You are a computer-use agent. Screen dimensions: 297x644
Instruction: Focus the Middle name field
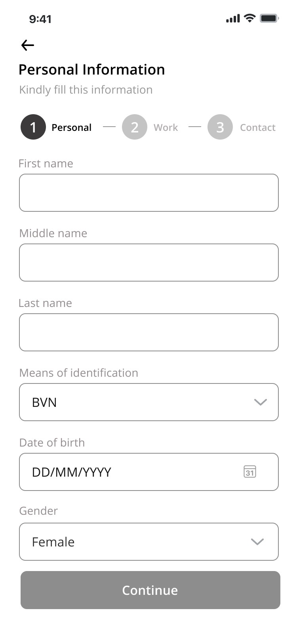(149, 263)
